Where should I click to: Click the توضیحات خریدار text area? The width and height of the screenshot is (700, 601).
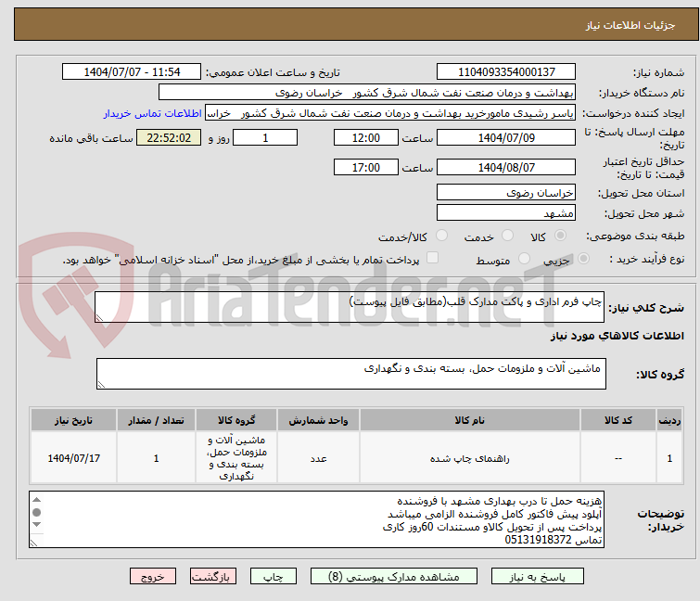tap(316, 519)
